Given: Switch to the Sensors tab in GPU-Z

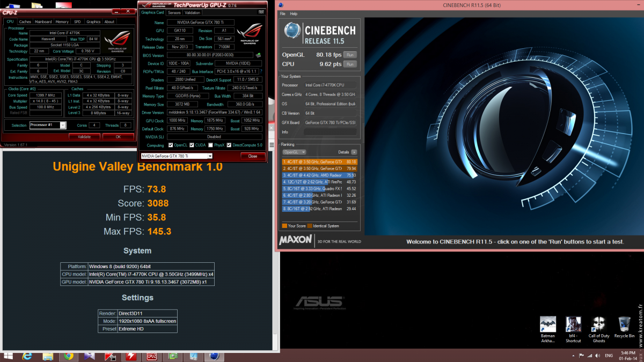Looking at the screenshot, I should pos(174,12).
